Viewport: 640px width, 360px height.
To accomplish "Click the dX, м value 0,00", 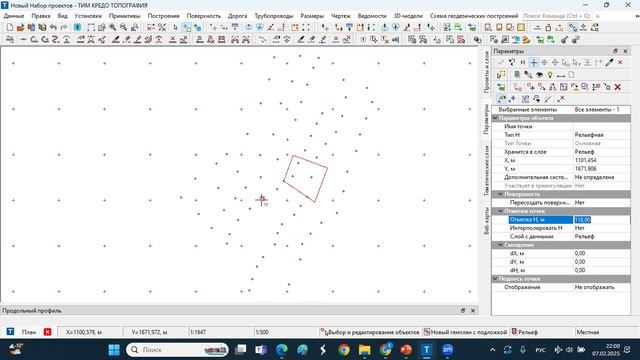I will [x=602, y=253].
